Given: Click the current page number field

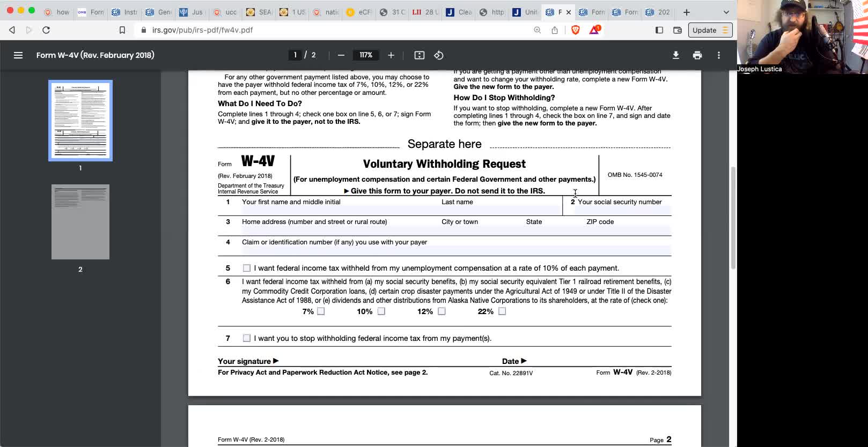Looking at the screenshot, I should (x=295, y=55).
